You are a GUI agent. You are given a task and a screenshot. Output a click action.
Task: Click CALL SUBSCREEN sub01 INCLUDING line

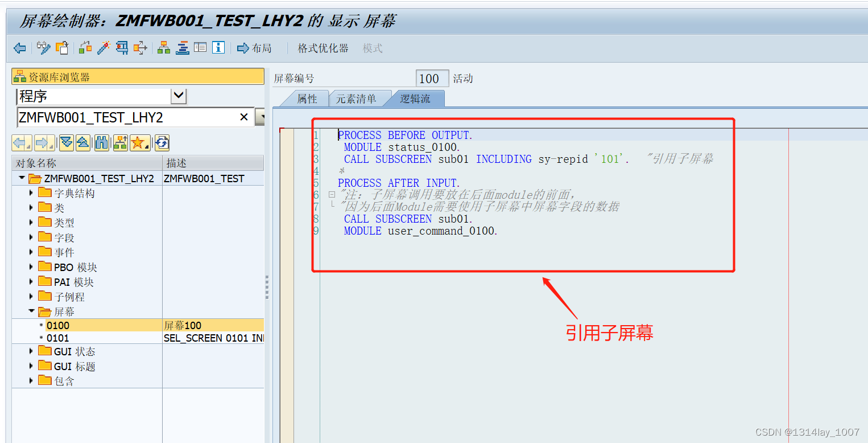(486, 159)
